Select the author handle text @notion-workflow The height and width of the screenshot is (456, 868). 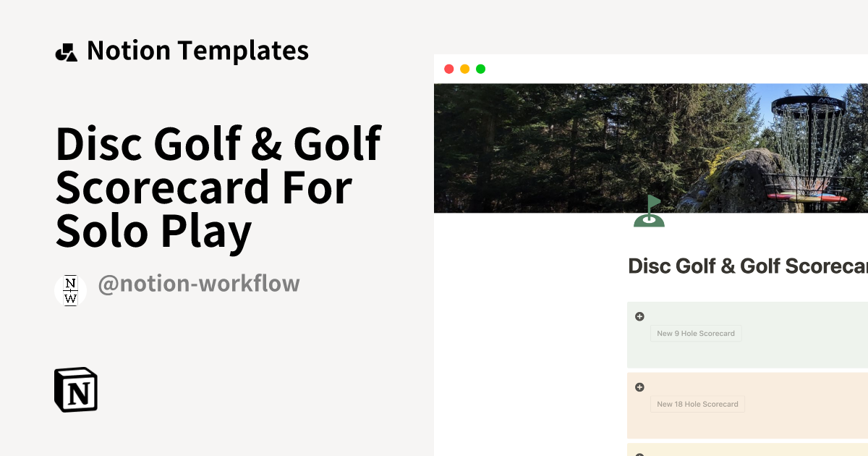[200, 283]
